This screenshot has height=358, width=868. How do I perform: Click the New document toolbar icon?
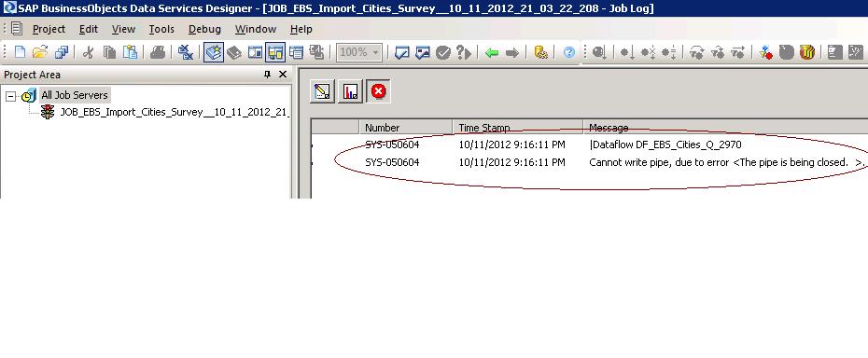click(20, 52)
